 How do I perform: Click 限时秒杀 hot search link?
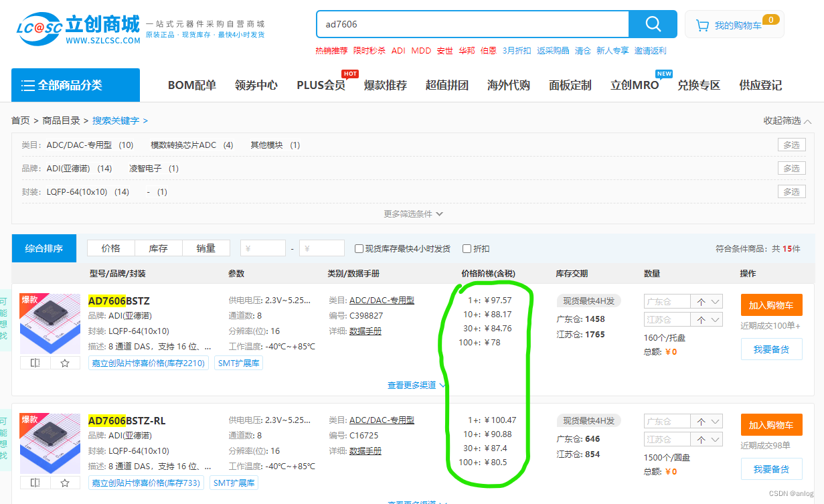point(369,51)
